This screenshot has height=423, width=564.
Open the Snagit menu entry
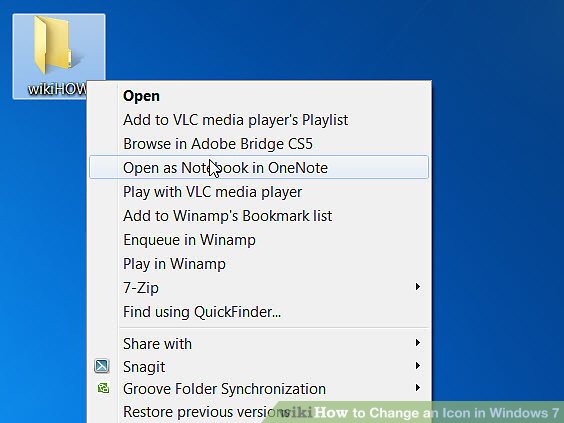tap(259, 367)
